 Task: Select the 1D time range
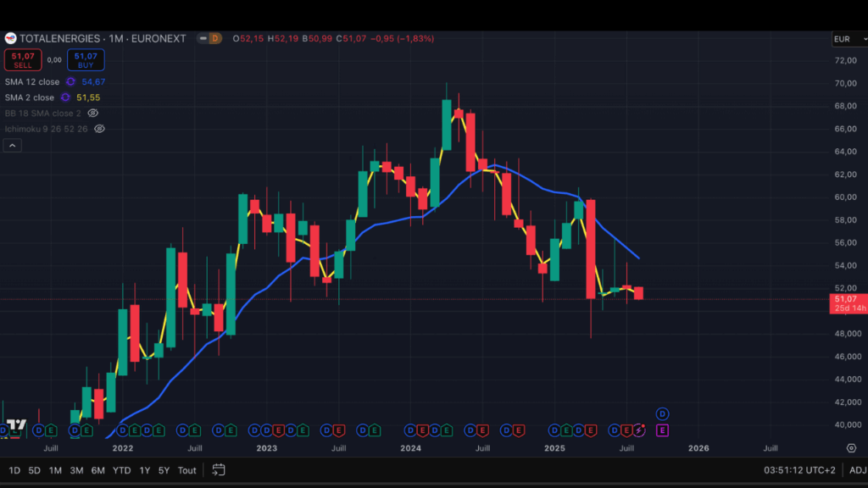point(14,470)
